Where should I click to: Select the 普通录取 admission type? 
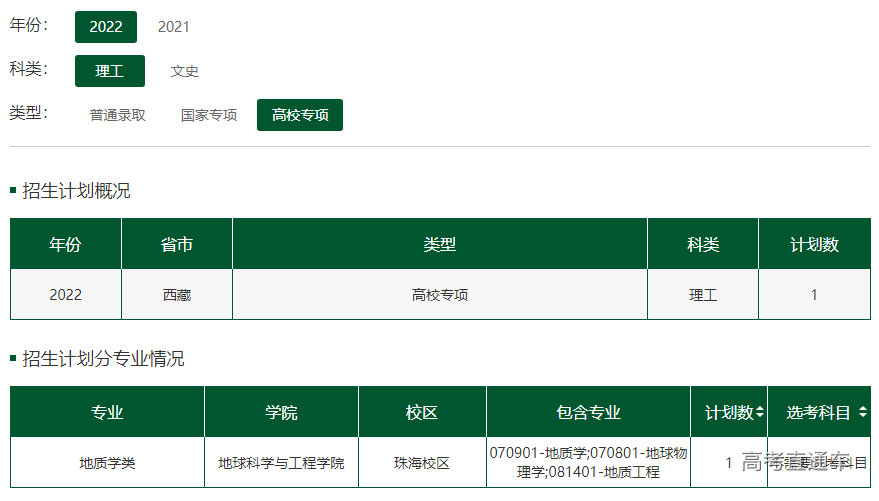coord(118,115)
